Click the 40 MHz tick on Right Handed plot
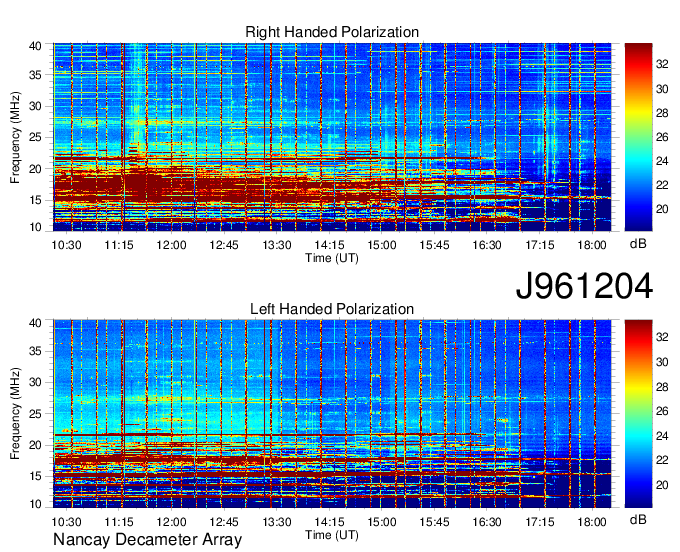 point(36,46)
